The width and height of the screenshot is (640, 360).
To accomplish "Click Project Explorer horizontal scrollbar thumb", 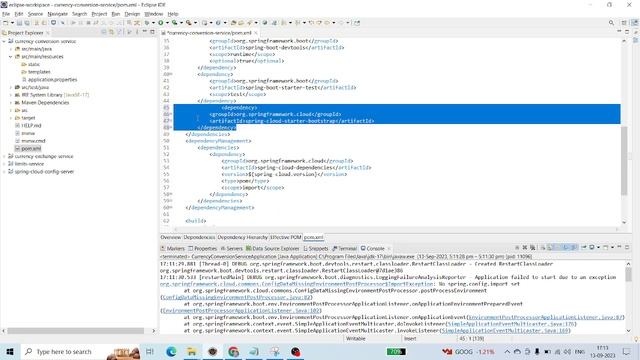I will tap(76, 331).
